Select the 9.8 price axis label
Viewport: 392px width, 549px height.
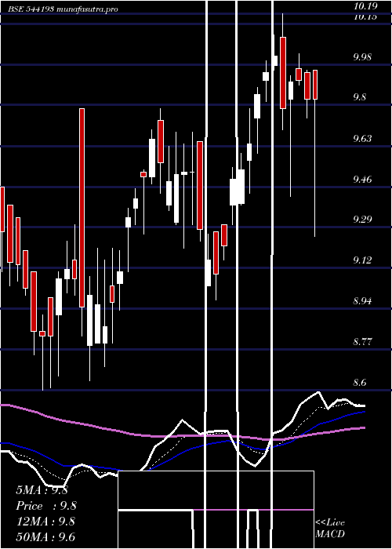360,97
